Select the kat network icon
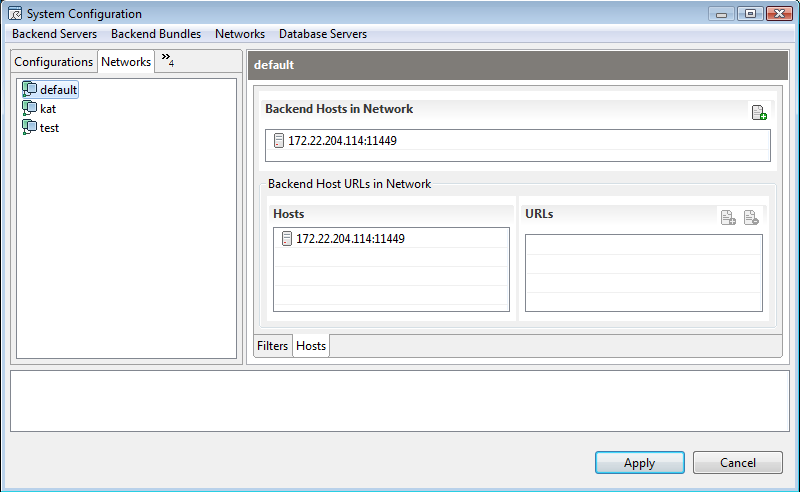800x492 pixels. point(30,108)
